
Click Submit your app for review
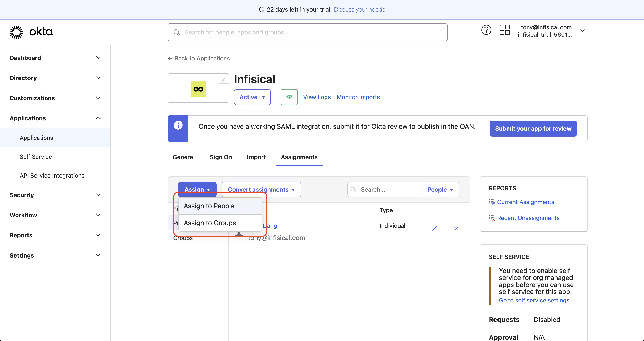tap(533, 128)
